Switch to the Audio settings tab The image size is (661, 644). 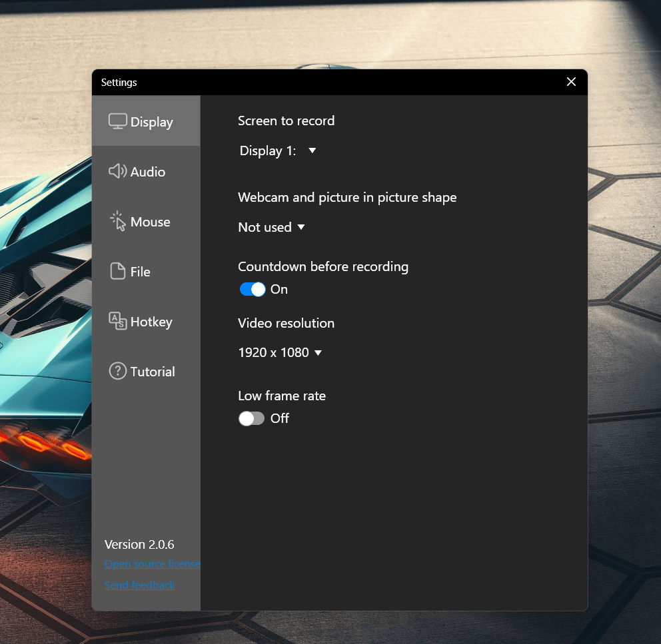(146, 171)
